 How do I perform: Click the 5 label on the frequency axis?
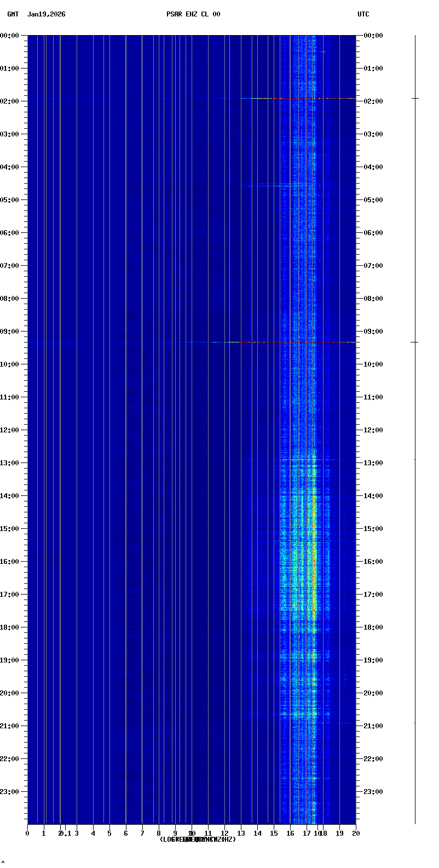click(x=109, y=833)
